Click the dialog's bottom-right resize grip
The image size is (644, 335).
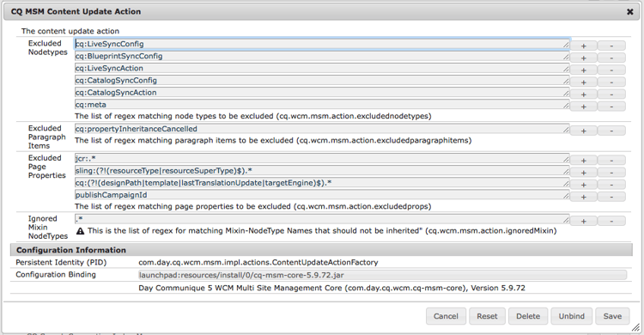point(635,327)
